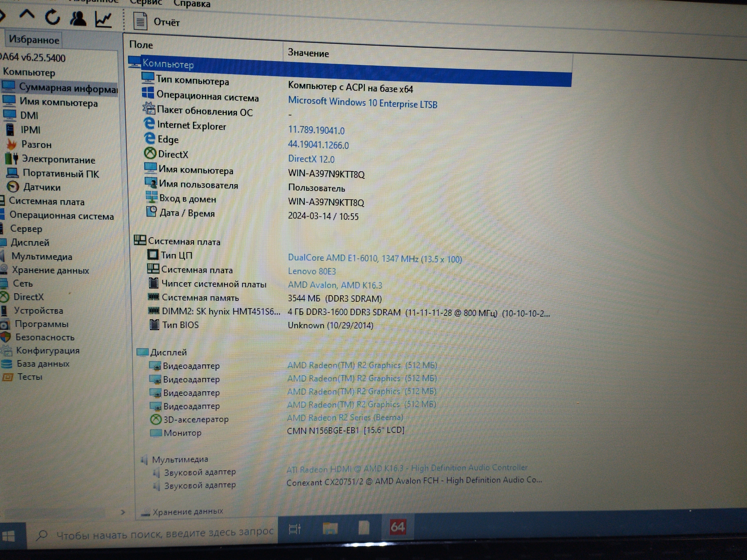Select the DIMM2: SK hynix row
This screenshot has height=560, width=747.
click(x=349, y=312)
